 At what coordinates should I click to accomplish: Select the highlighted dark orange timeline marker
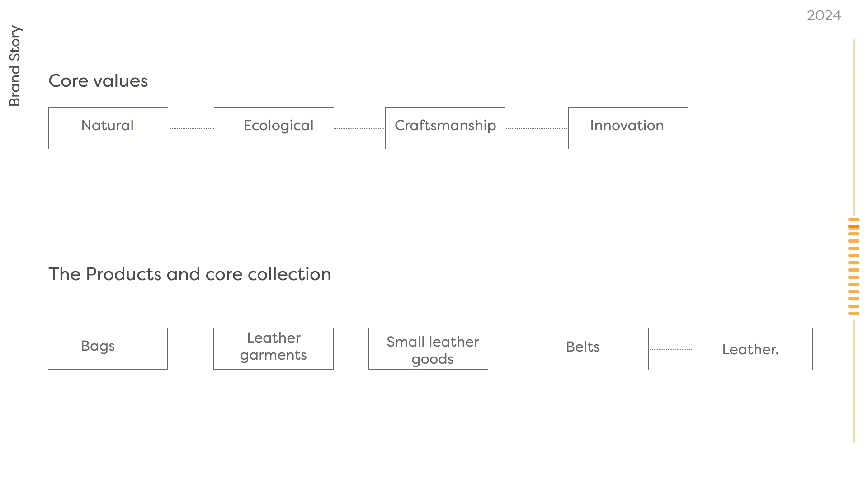click(854, 226)
